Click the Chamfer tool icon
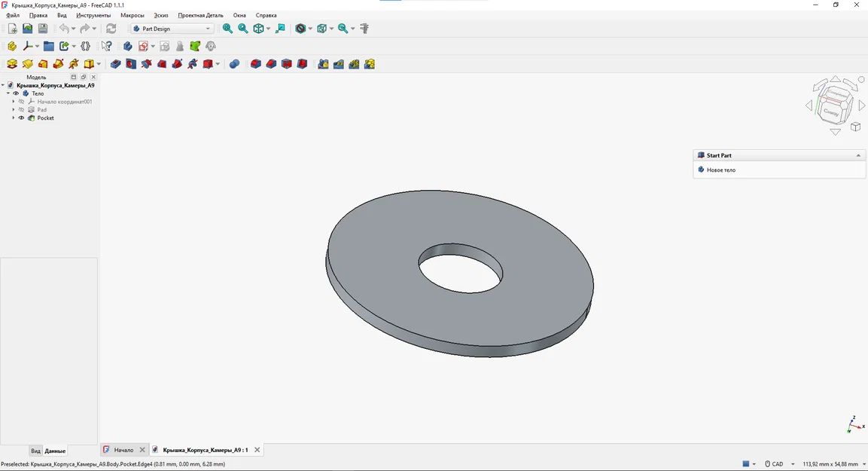This screenshot has width=868, height=471. [271, 64]
